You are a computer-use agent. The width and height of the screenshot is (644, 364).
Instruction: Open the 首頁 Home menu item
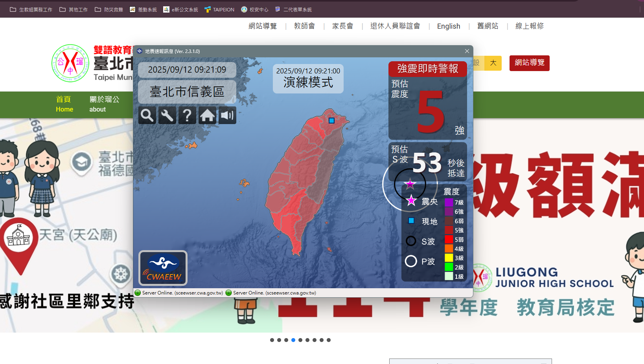pyautogui.click(x=64, y=104)
